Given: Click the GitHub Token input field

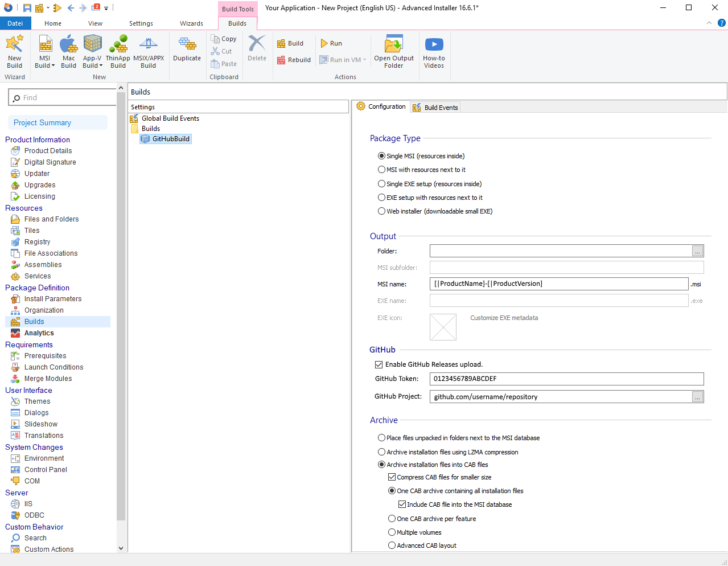Looking at the screenshot, I should (566, 379).
